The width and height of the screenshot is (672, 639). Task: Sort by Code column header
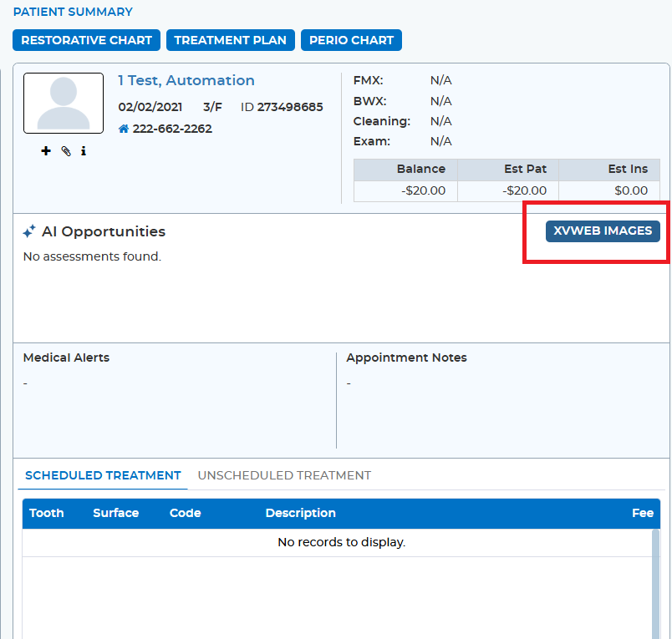tap(186, 513)
